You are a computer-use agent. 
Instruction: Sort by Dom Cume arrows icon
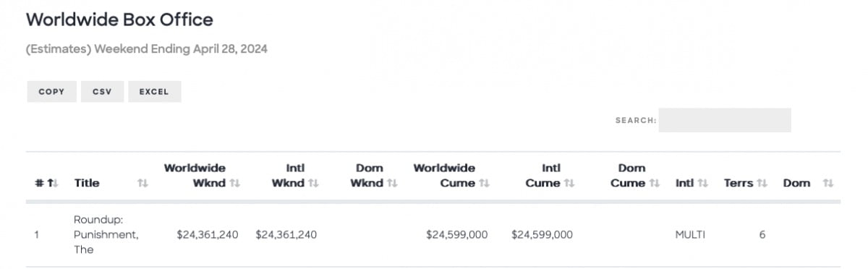[655, 184]
